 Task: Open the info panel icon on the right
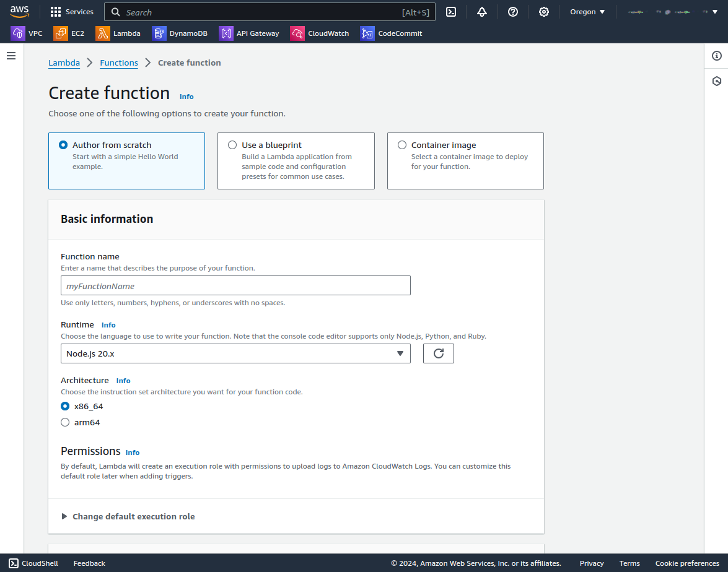pyautogui.click(x=716, y=56)
